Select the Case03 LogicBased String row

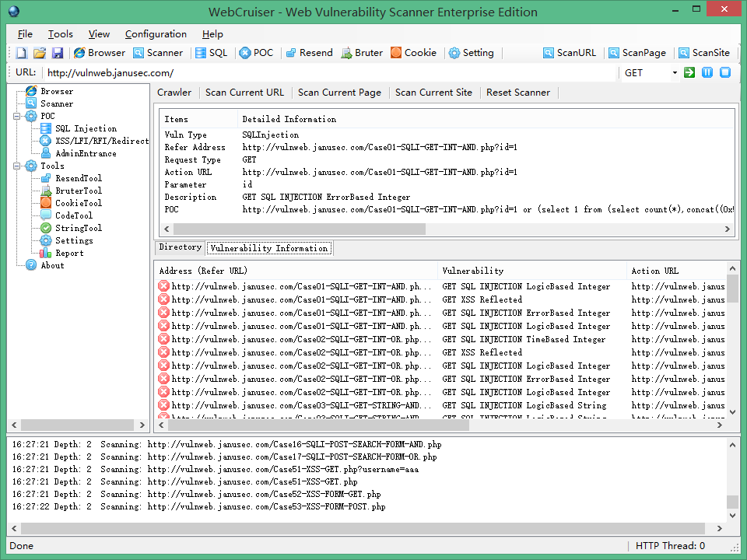pos(441,405)
